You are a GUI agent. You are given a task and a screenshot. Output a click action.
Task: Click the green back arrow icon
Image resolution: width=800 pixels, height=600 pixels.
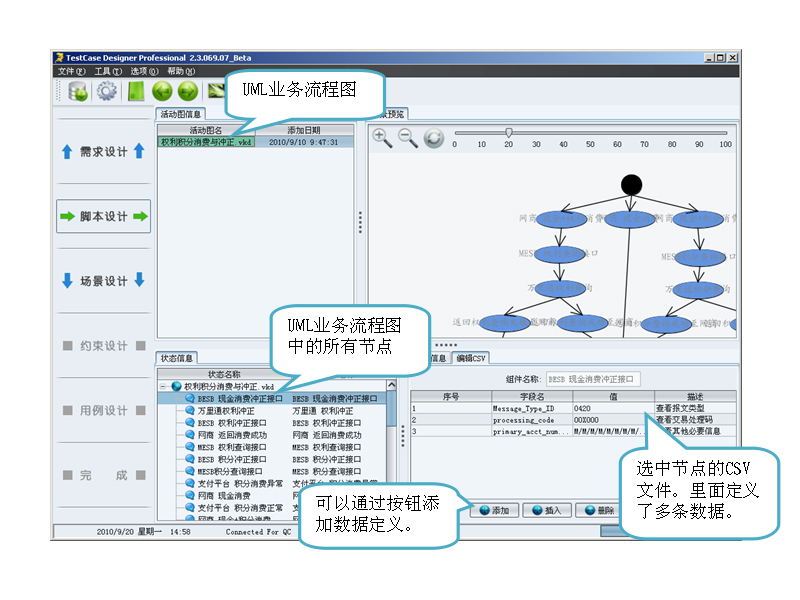point(162,92)
